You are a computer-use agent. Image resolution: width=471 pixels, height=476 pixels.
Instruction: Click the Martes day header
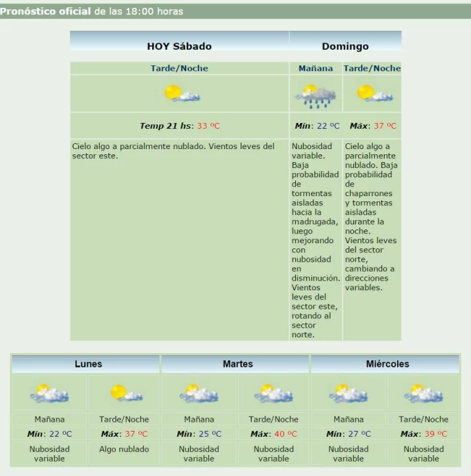click(x=237, y=364)
